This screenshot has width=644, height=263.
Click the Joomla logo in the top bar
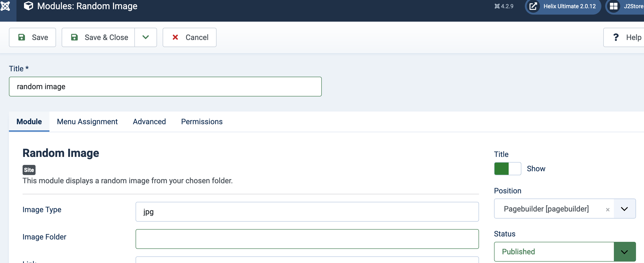pos(5,7)
